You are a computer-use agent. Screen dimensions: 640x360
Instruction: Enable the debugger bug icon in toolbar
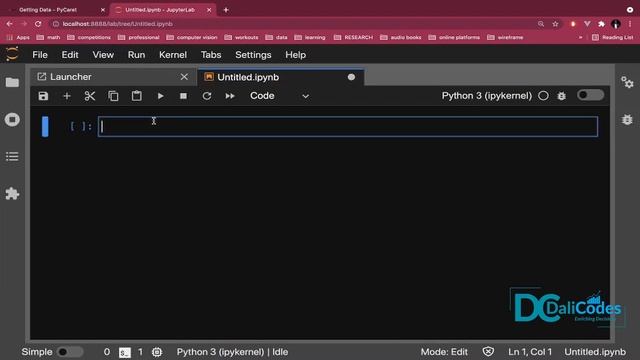pos(562,96)
